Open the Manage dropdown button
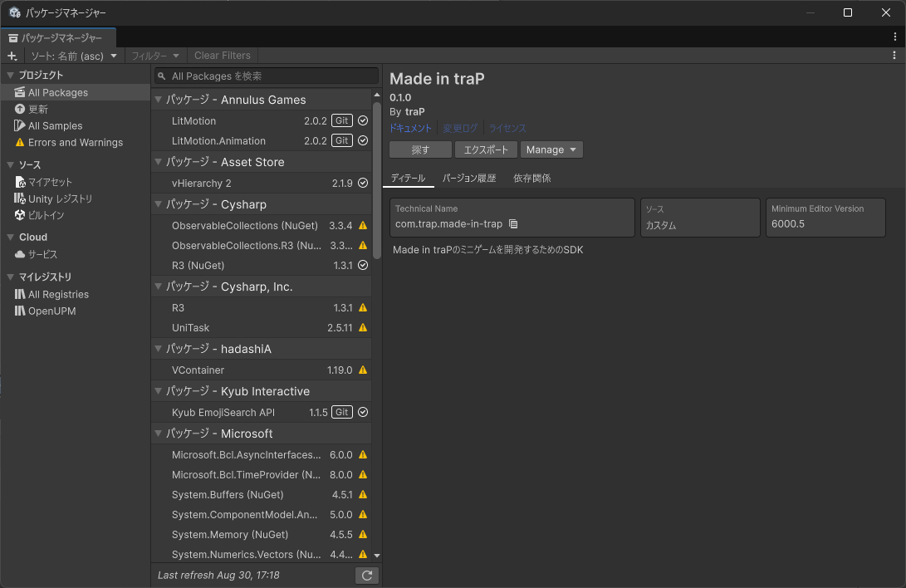The height and width of the screenshot is (588, 906). tap(551, 149)
